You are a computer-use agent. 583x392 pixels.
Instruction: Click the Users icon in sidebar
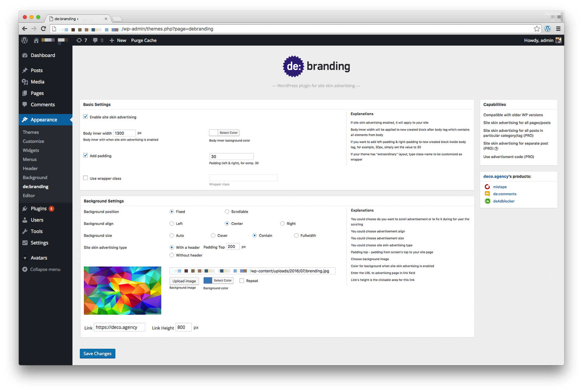coord(25,220)
